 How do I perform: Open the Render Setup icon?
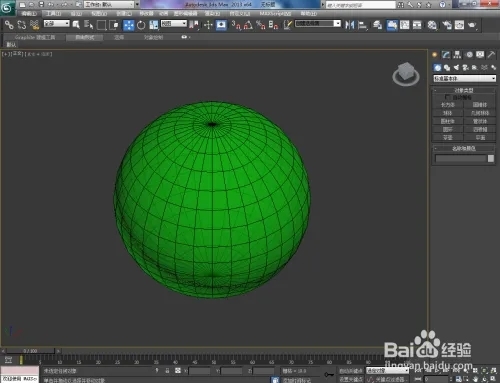447,25
